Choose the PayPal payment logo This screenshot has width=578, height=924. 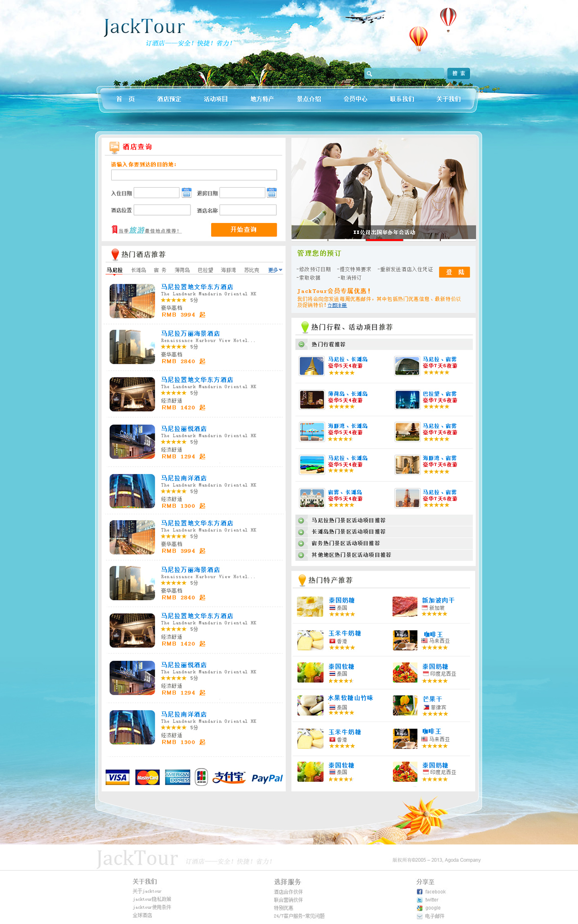[x=267, y=778]
